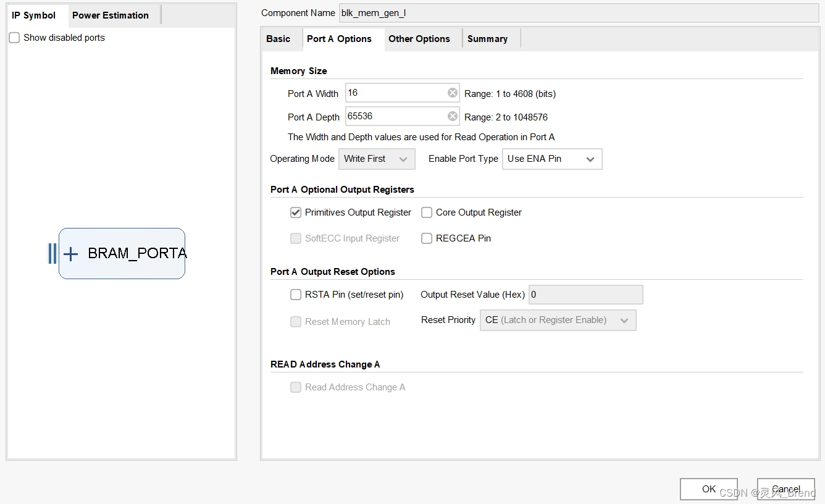Enable the REGCEA Pin checkbox
825x504 pixels.
[x=427, y=238]
